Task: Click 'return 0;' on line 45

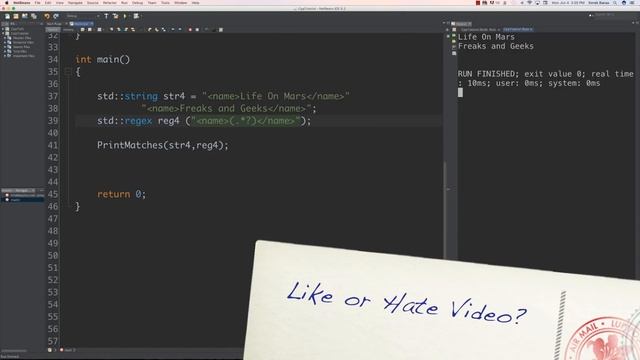Action: (x=121, y=194)
